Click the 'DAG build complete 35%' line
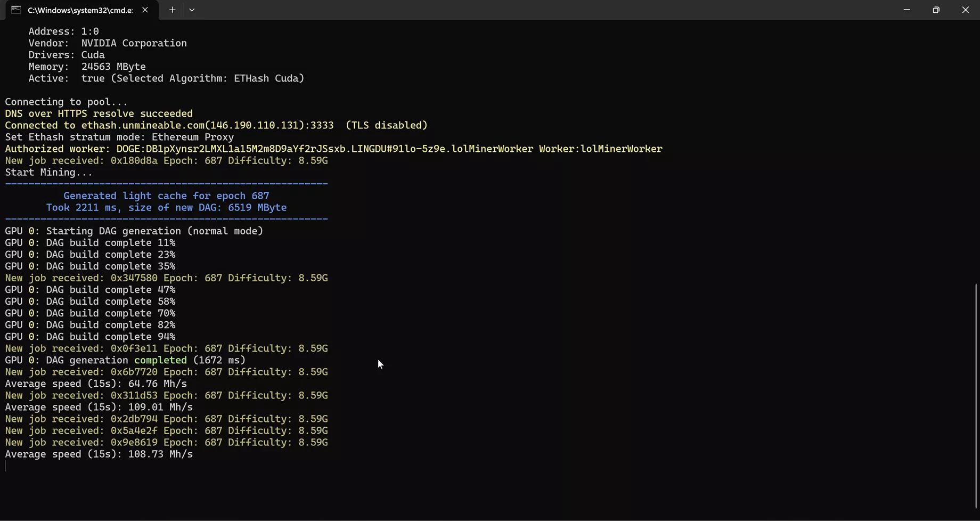 tap(90, 266)
